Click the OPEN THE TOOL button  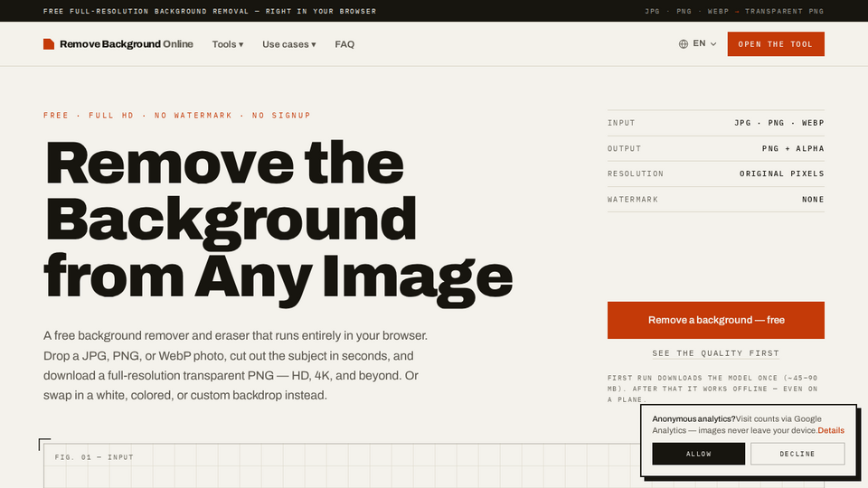click(776, 43)
